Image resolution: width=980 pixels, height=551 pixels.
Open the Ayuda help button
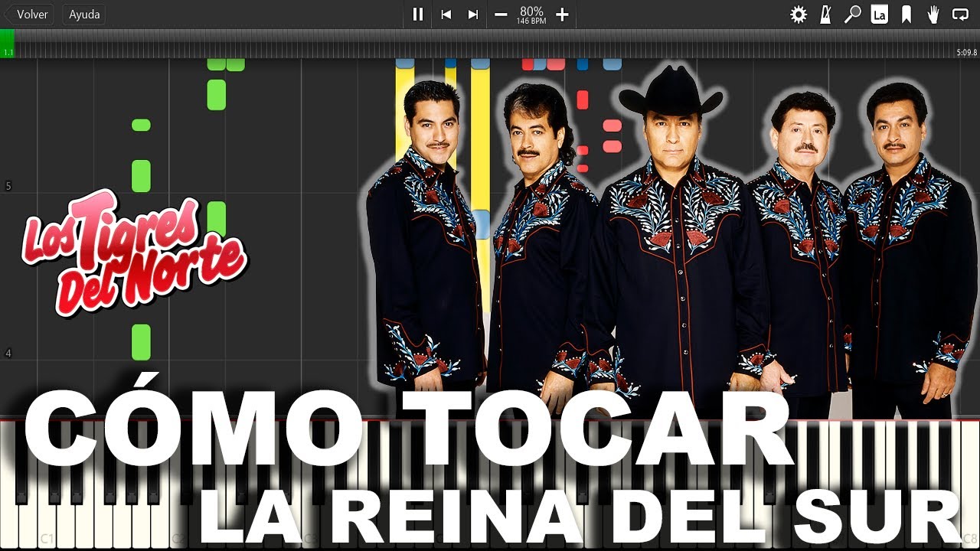(84, 15)
